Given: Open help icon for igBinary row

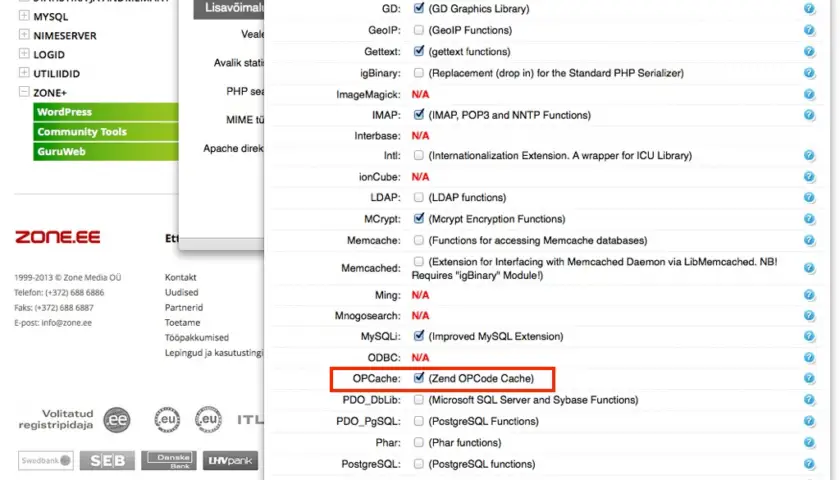Looking at the screenshot, I should [809, 73].
